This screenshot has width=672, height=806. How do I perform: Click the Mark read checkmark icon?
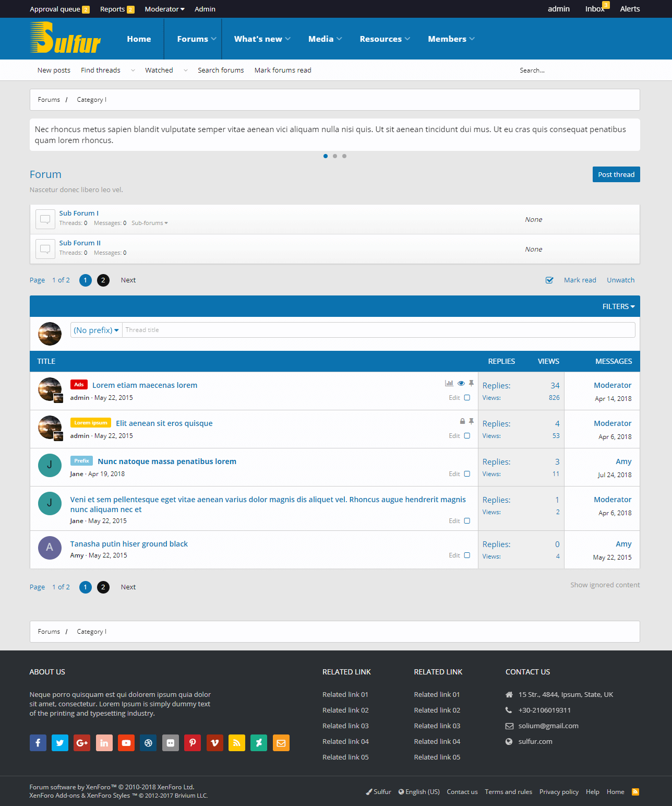(549, 280)
